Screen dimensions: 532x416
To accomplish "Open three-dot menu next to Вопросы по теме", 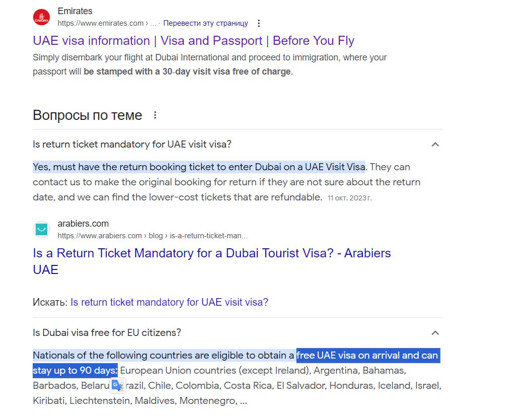I will click(155, 115).
